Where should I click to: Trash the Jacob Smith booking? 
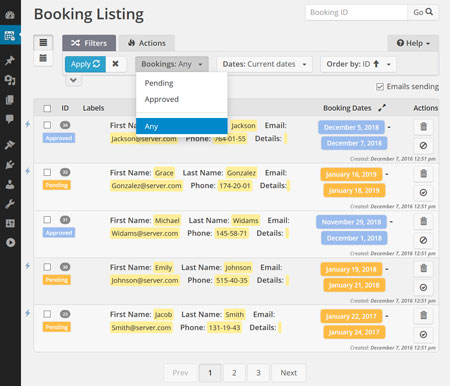(423, 315)
